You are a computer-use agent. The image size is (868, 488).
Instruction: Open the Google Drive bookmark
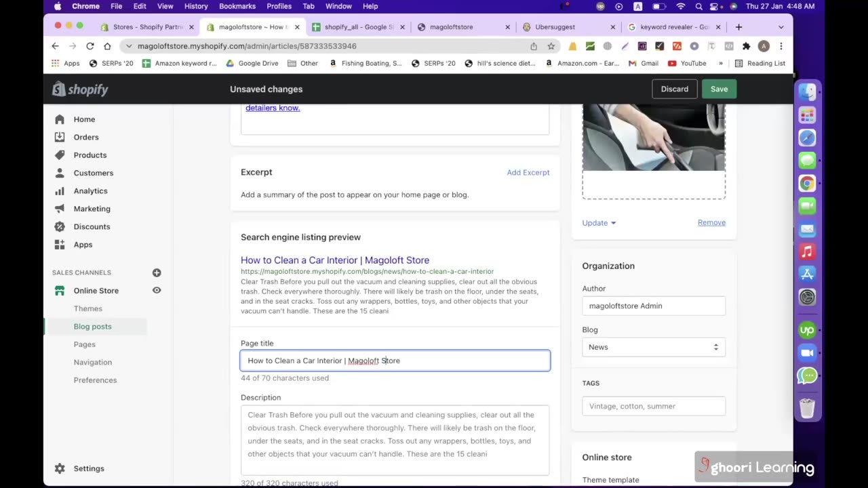pos(252,63)
